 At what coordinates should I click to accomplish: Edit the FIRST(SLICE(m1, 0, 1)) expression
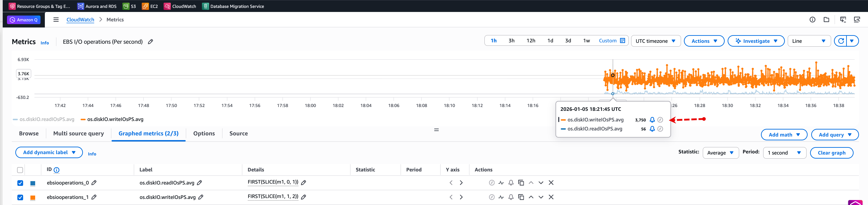pos(304,182)
